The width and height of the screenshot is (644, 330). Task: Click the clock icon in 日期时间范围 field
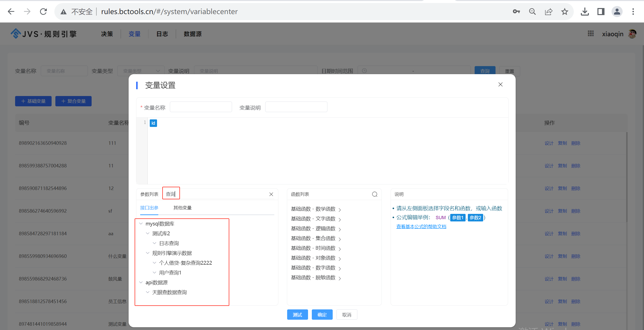point(364,71)
